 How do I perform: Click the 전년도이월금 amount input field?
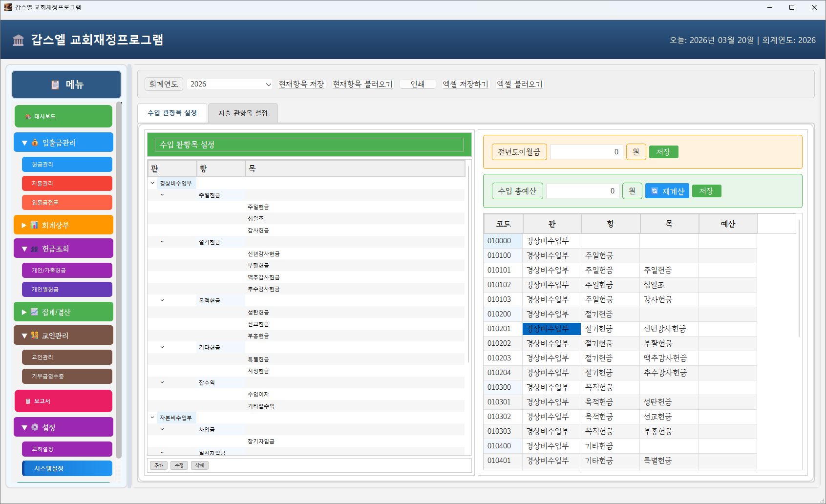pyautogui.click(x=586, y=152)
